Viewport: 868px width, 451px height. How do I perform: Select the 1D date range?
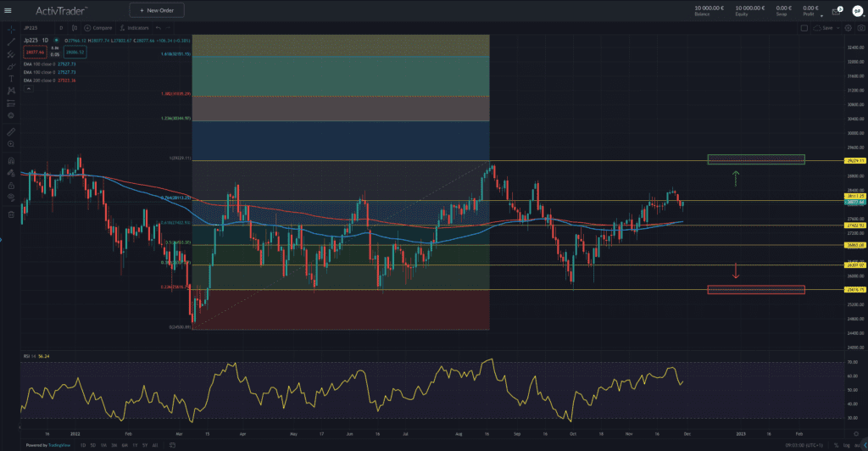click(83, 445)
